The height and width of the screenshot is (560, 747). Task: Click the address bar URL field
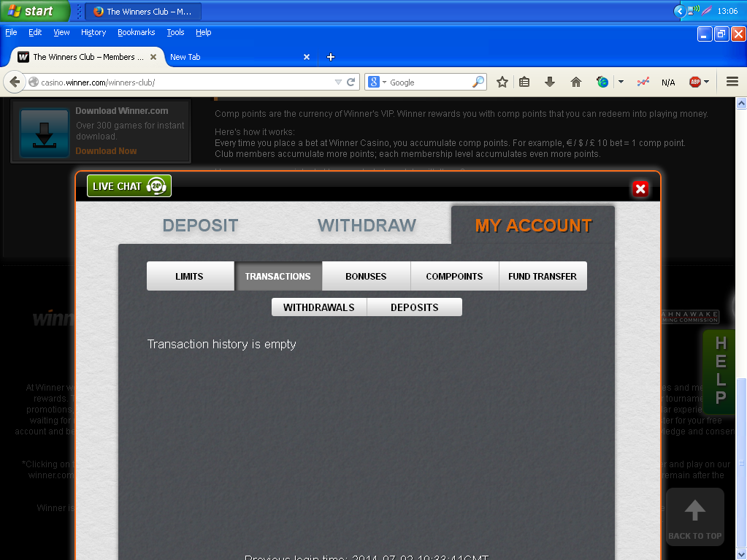185,83
